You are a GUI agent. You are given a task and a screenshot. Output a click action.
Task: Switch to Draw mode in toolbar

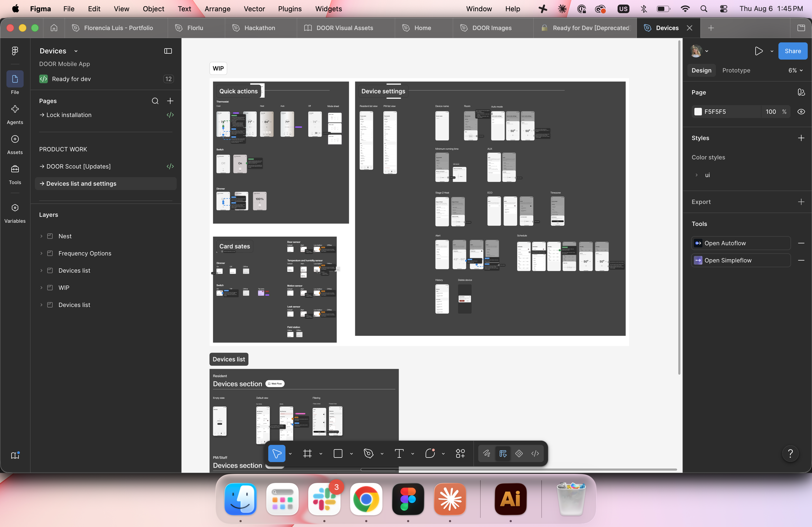487,453
